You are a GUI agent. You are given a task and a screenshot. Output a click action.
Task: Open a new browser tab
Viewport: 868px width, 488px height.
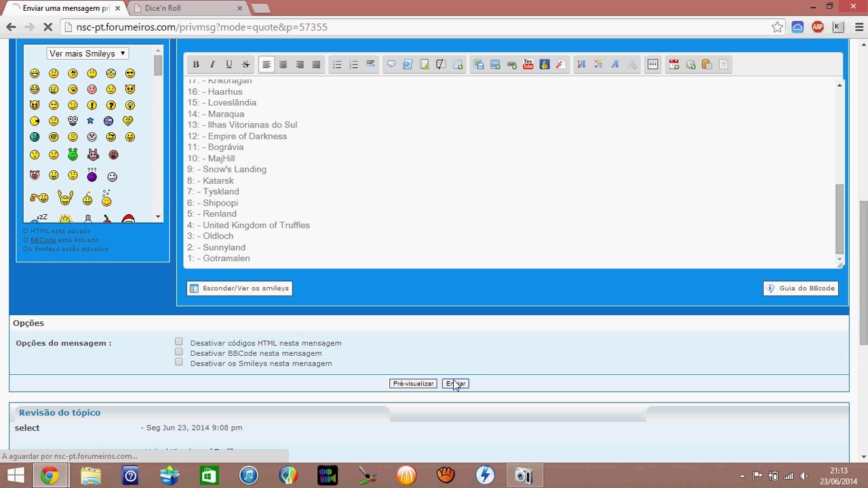click(x=260, y=8)
